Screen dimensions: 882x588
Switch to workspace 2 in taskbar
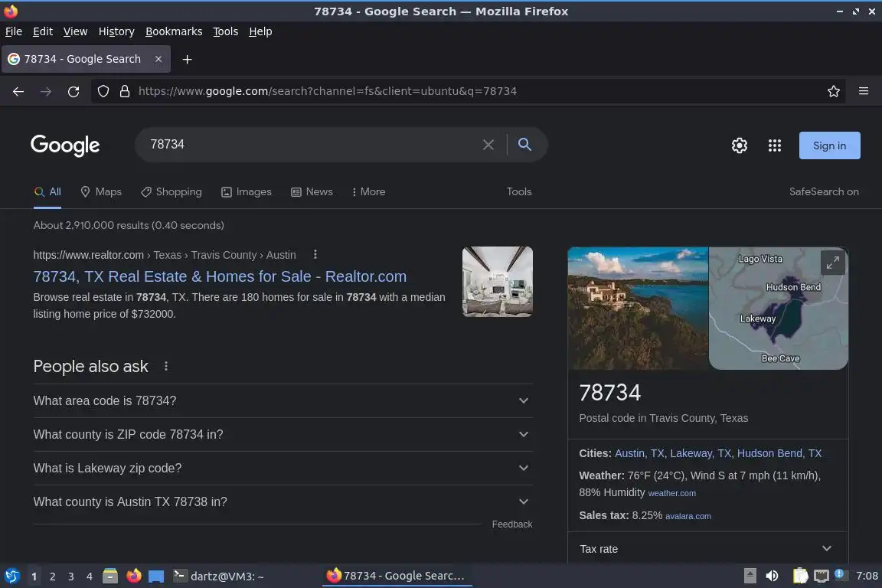coord(53,577)
